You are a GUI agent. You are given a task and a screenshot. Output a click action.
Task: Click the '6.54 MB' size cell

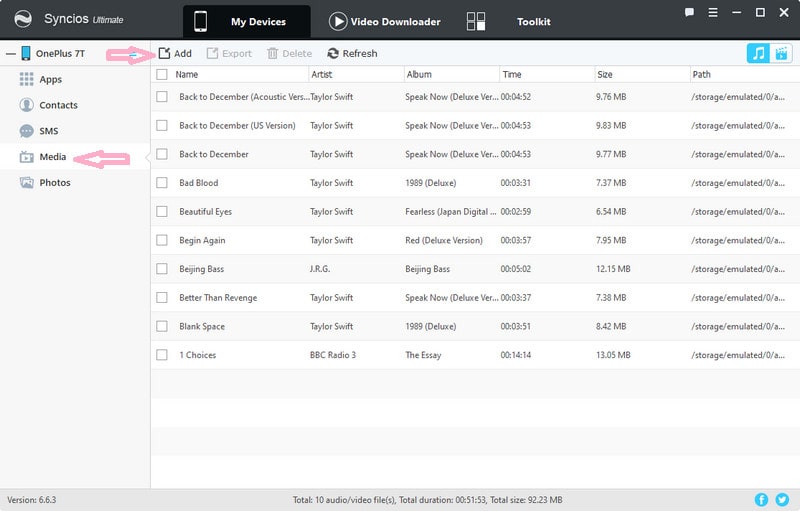tap(611, 212)
